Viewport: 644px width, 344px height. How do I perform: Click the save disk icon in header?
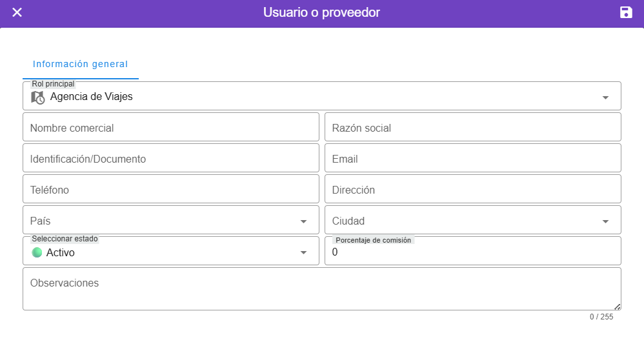(625, 12)
